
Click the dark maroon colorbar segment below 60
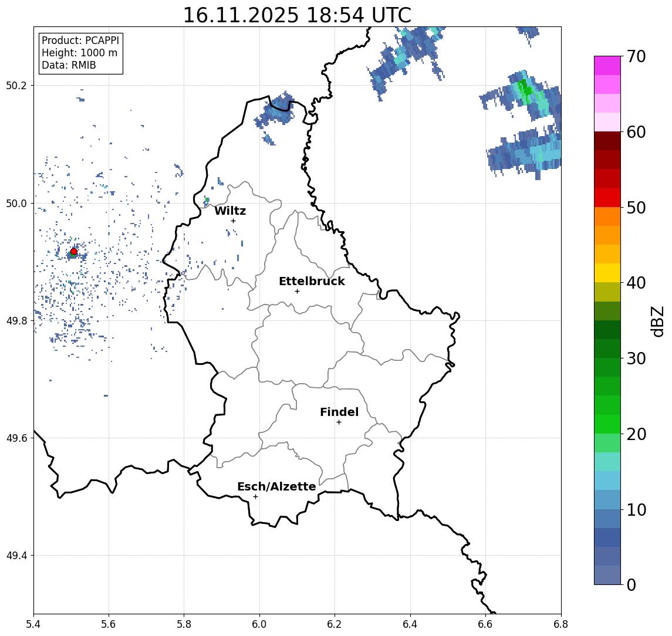tap(607, 141)
